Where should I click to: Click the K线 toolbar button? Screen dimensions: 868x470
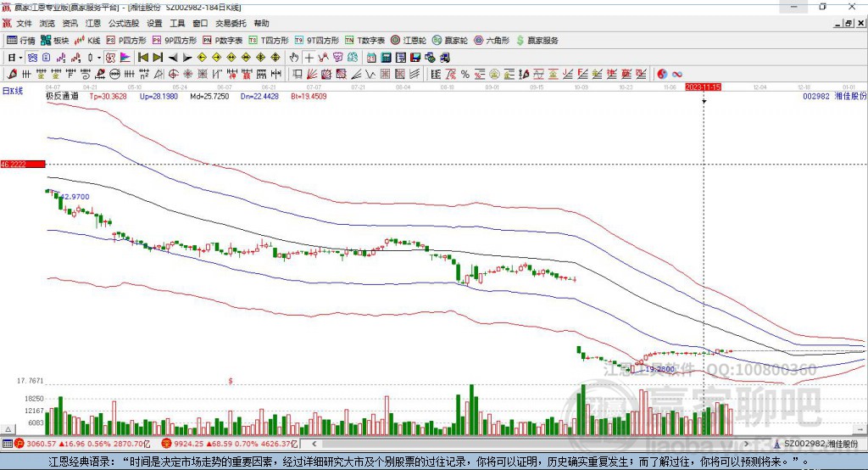pyautogui.click(x=87, y=41)
